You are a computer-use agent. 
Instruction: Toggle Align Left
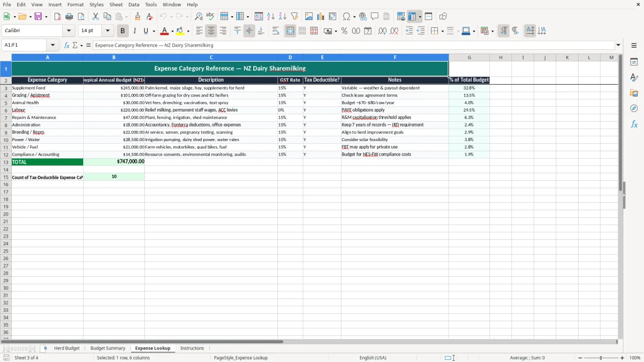click(x=199, y=31)
